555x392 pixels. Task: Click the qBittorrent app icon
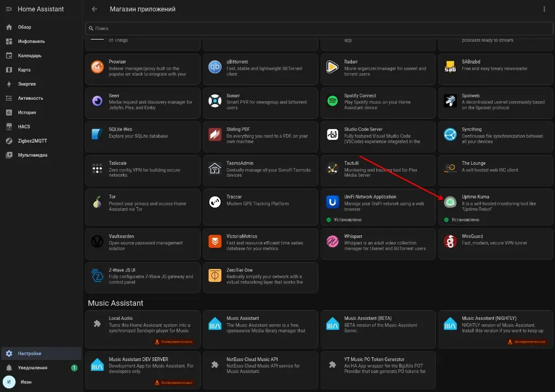[x=215, y=67]
